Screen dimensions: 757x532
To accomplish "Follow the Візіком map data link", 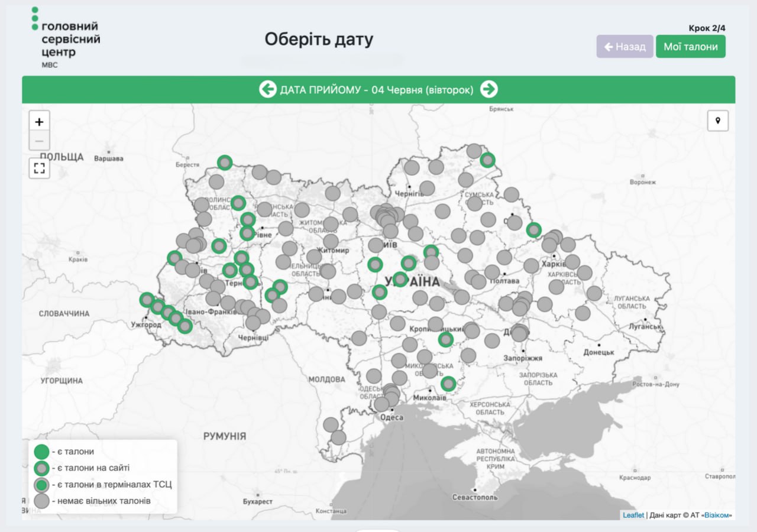I will [x=716, y=515].
